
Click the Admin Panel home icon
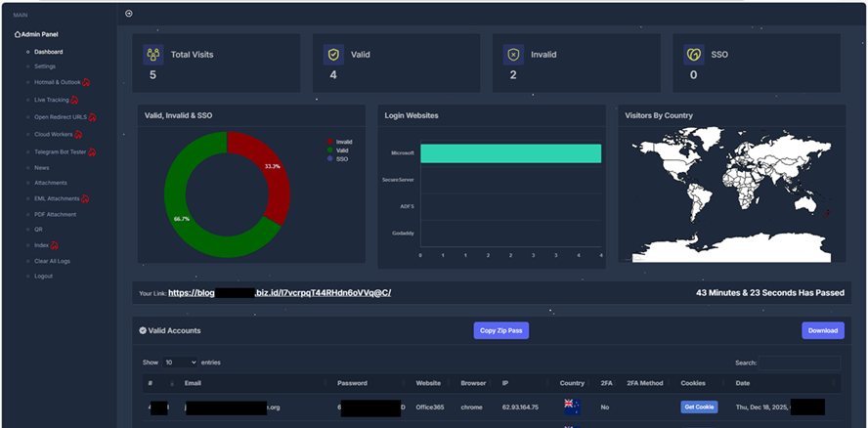(18, 34)
